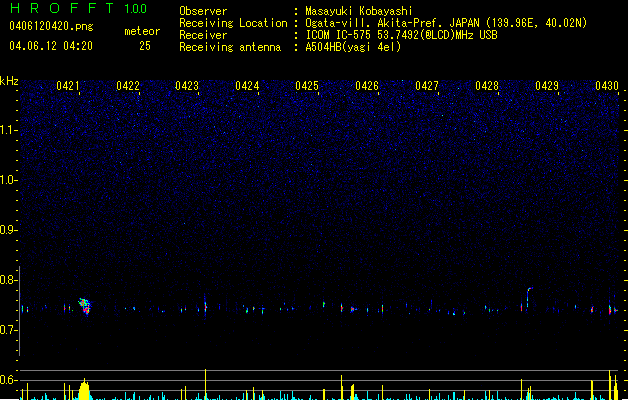Screen dimensions: 629x400
Task: Click the large meteor echo blob after 0421
Action: coord(85,307)
